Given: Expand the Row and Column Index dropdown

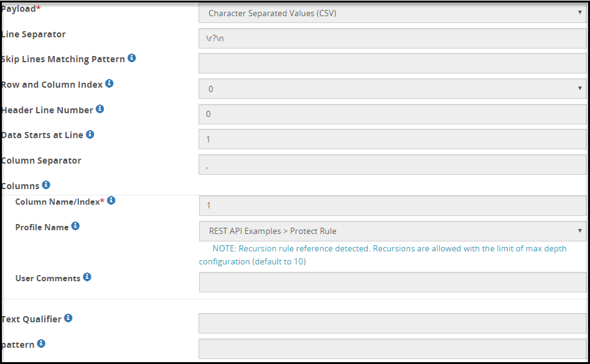Looking at the screenshot, I should point(392,88).
